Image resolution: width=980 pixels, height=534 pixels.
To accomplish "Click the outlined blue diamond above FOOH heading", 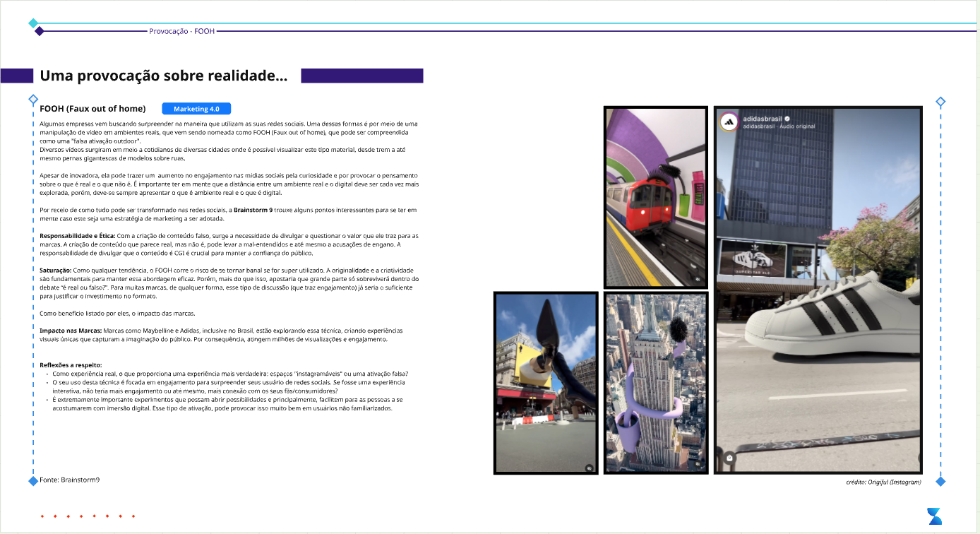I will (x=33, y=99).
